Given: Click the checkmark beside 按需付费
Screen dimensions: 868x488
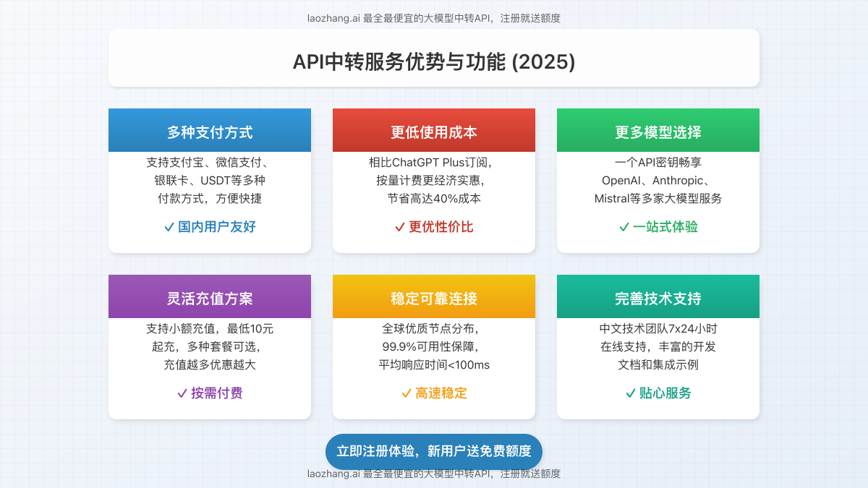Looking at the screenshot, I should point(182,393).
